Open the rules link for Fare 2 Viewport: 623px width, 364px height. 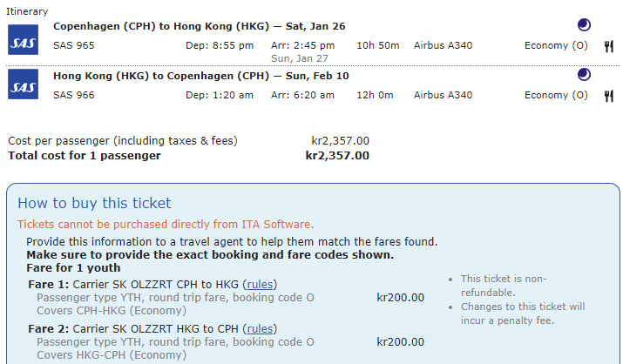(x=261, y=329)
